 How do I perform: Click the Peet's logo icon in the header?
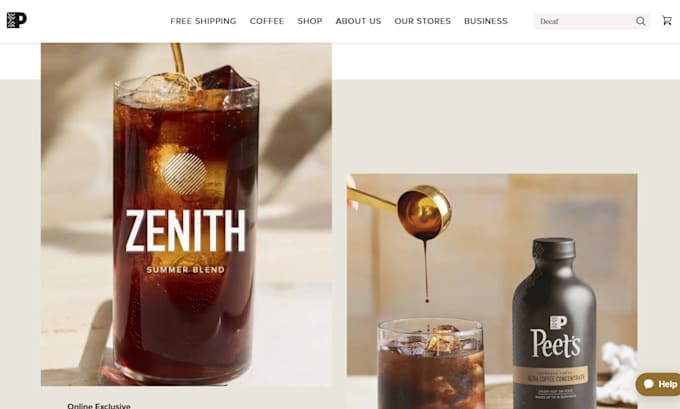tap(16, 20)
